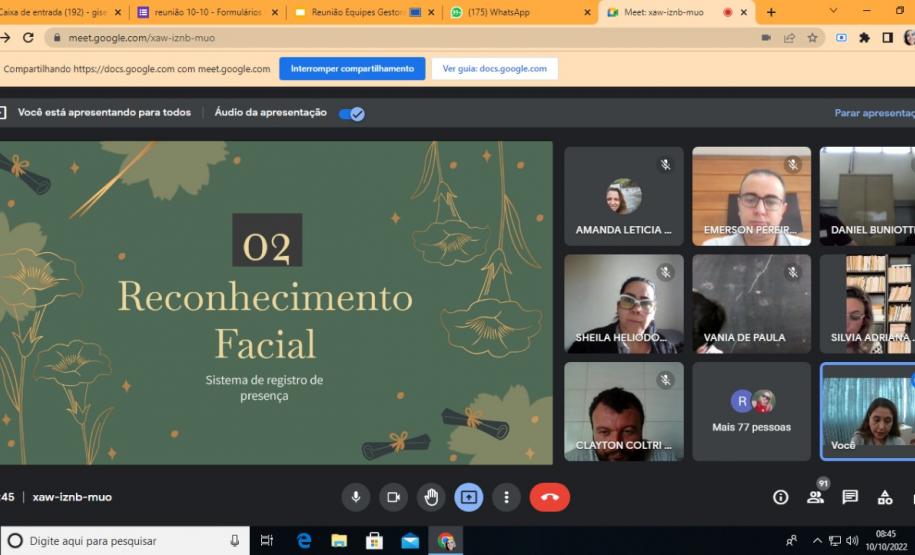This screenshot has width=915, height=555.
Task: Open chat with everyone panel
Action: pyautogui.click(x=850, y=497)
